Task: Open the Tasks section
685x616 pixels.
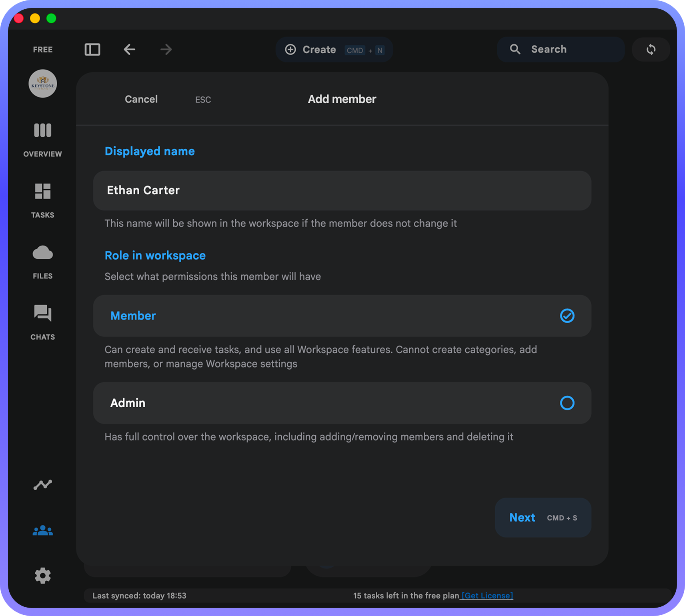Action: (x=43, y=201)
